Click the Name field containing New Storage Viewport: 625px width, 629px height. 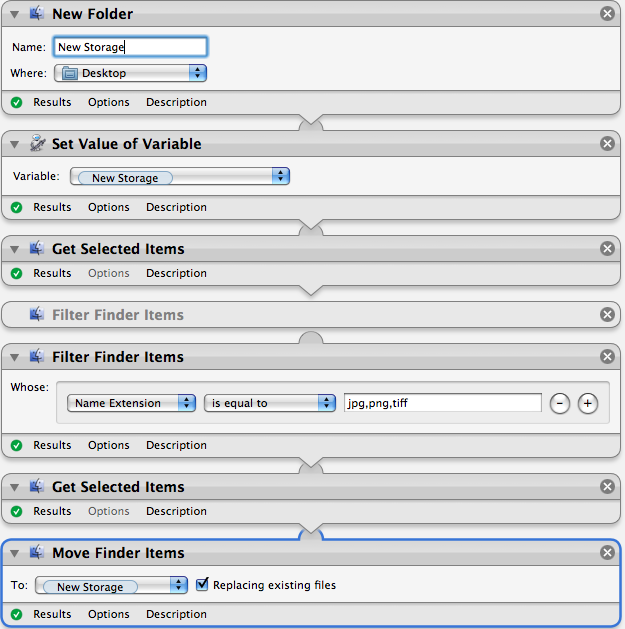pyautogui.click(x=130, y=47)
